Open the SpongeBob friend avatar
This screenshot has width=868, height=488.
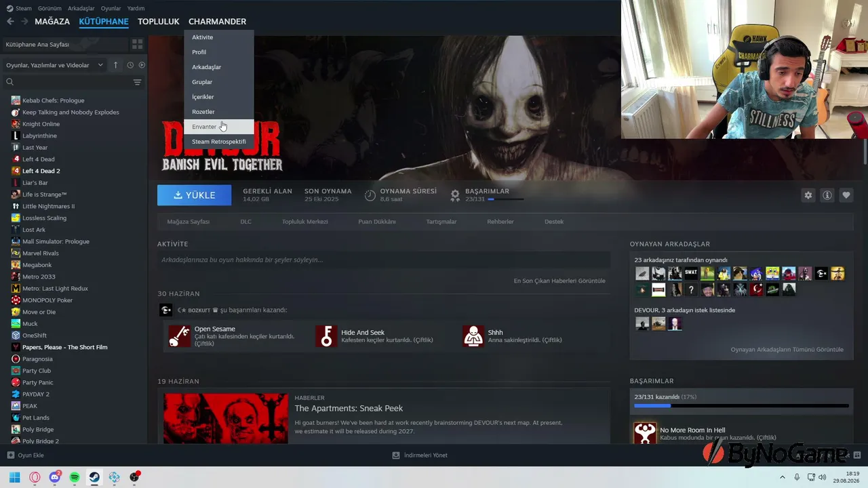coord(772,273)
